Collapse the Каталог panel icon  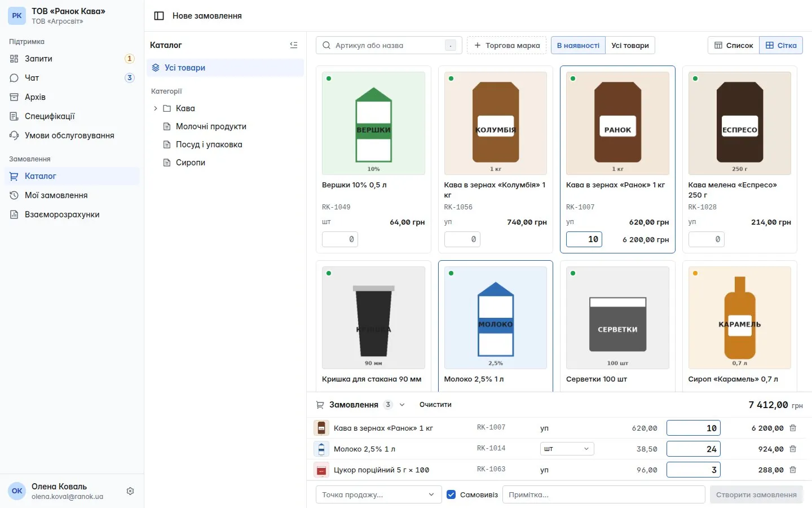pyautogui.click(x=294, y=45)
